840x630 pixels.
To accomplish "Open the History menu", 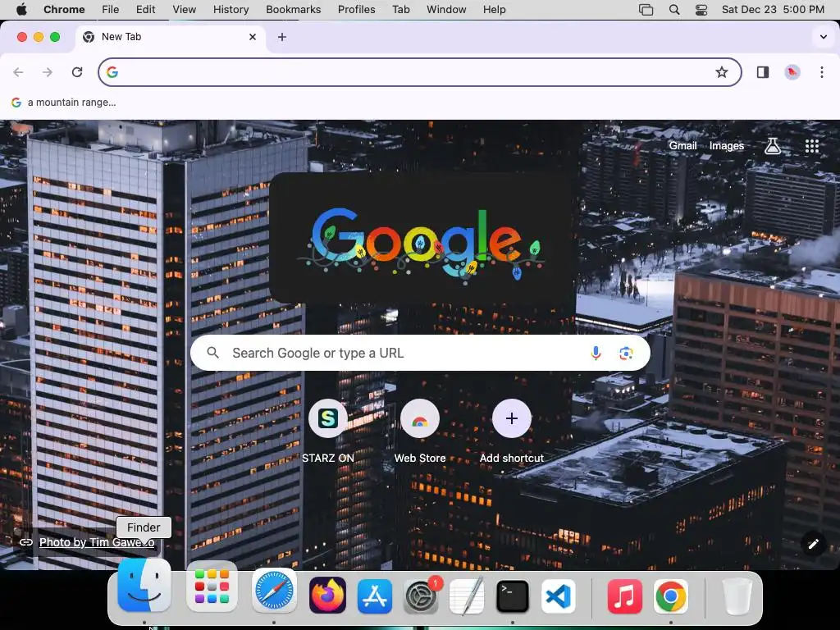I will point(231,10).
